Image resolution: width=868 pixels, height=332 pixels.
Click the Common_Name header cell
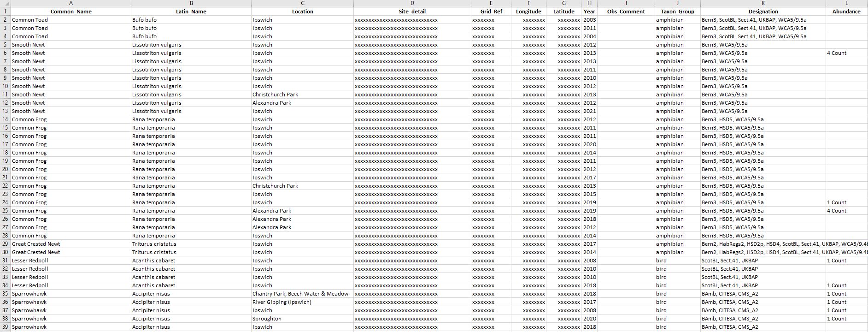point(70,12)
